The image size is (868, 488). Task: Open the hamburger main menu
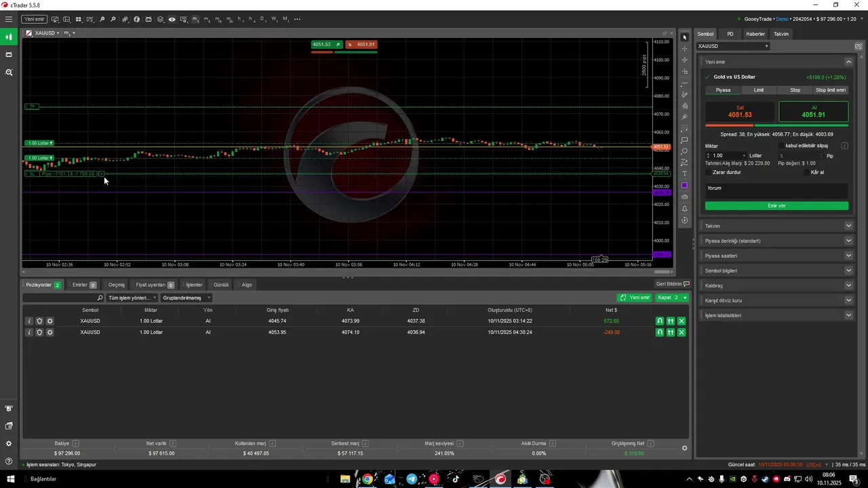tap(9, 19)
